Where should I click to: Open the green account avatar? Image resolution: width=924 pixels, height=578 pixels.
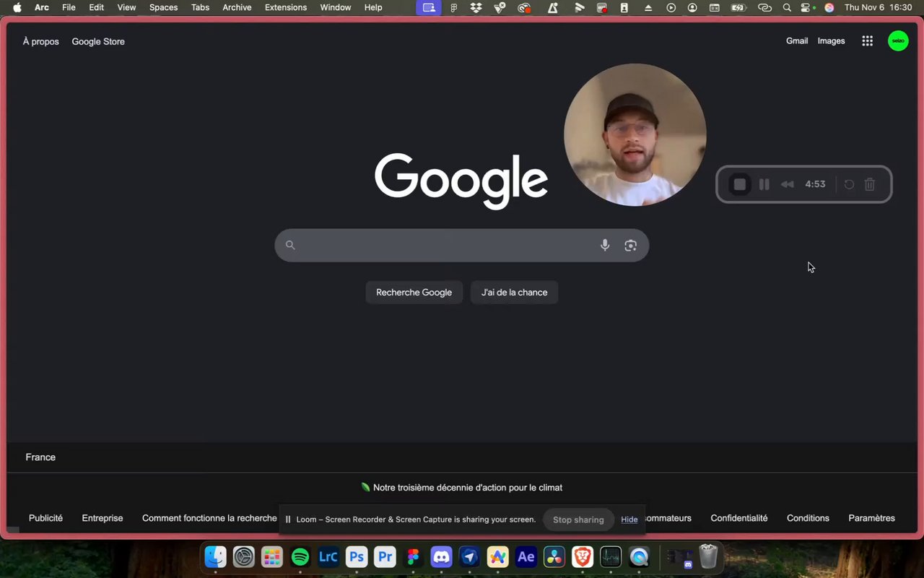898,41
